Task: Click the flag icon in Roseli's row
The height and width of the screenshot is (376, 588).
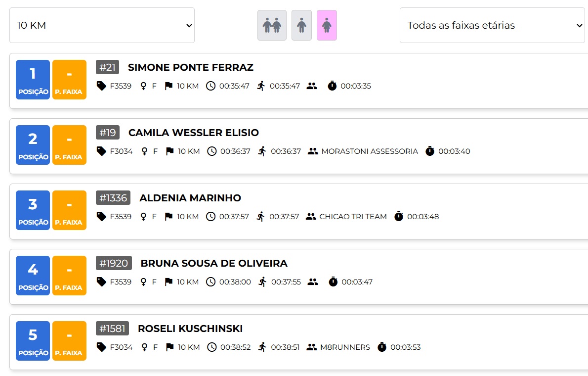Action: tap(170, 347)
